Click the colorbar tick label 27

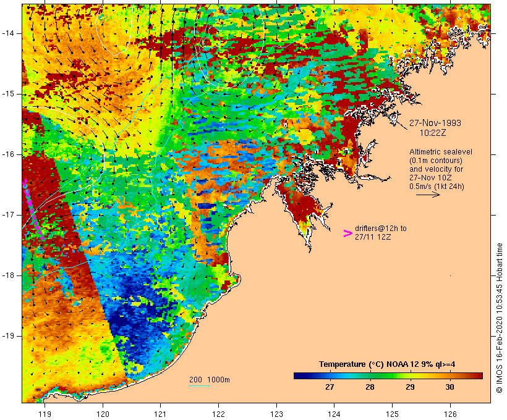(x=330, y=387)
